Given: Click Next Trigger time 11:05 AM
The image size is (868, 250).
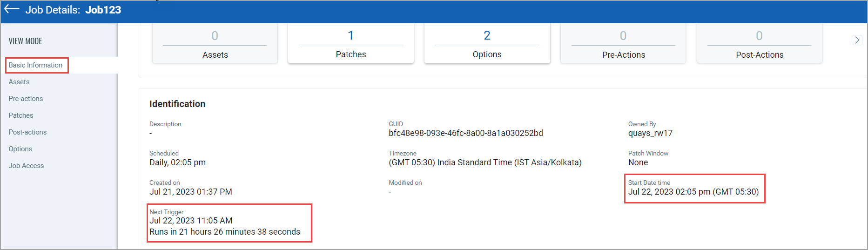Looking at the screenshot, I should 191,221.
